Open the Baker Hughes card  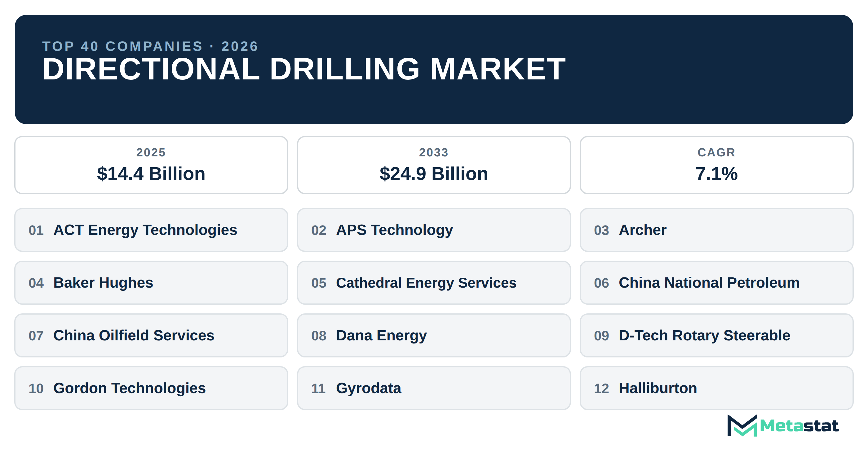click(x=151, y=283)
